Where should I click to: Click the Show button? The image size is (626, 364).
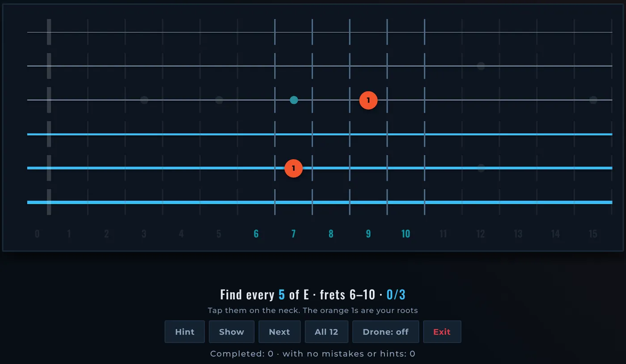point(232,332)
